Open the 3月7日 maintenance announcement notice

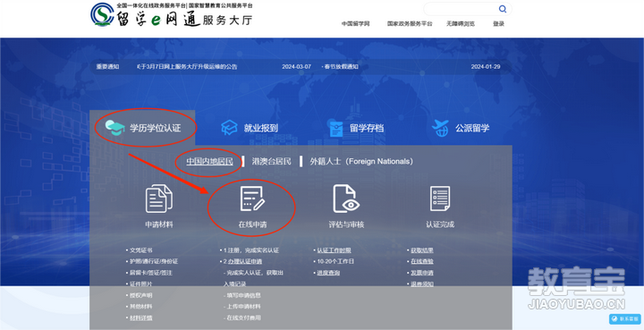click(x=187, y=66)
